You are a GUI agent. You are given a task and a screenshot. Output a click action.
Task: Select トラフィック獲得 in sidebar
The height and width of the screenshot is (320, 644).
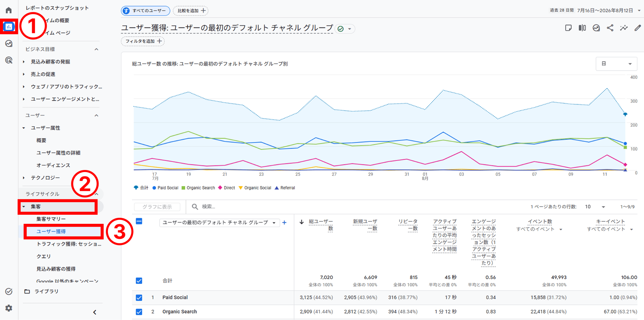[69, 244]
